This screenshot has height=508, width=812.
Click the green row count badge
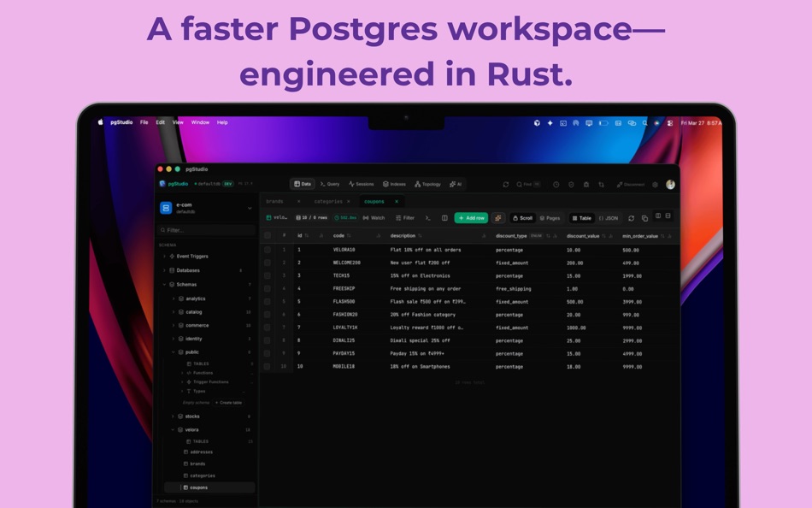point(346,218)
